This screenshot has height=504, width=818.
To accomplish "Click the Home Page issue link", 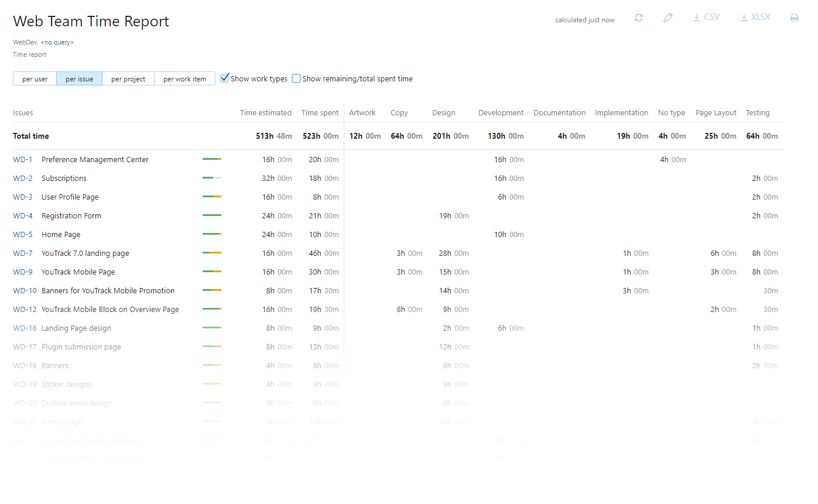I will click(60, 234).
